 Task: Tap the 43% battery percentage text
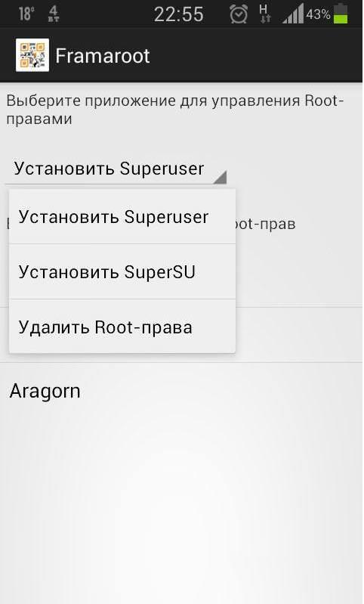(318, 14)
